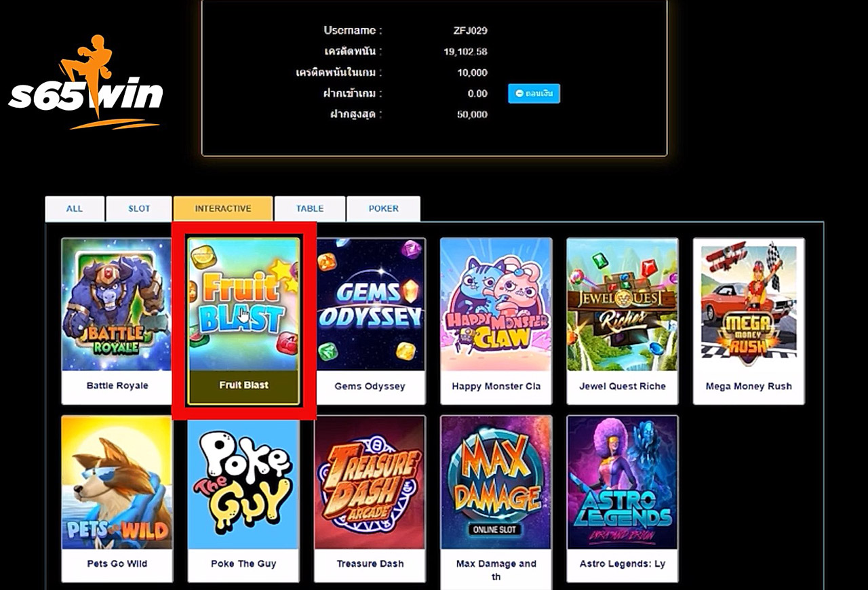
Task: Click the Fruit Blast title label
Action: coord(243,385)
